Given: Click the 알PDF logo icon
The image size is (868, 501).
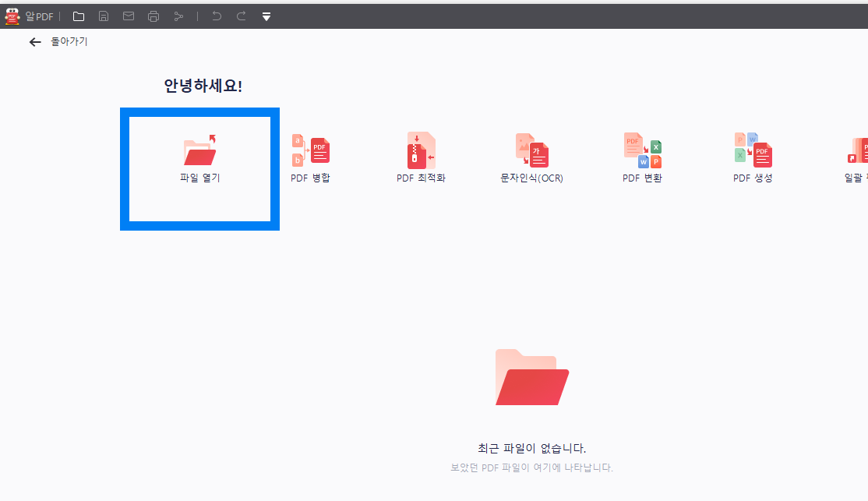Looking at the screenshot, I should click(12, 16).
